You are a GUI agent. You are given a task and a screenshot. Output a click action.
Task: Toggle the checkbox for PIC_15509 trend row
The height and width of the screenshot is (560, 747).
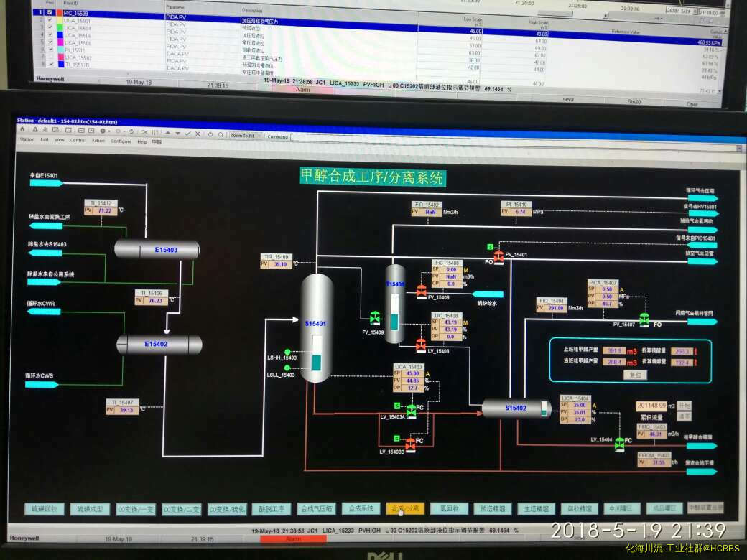[50, 14]
